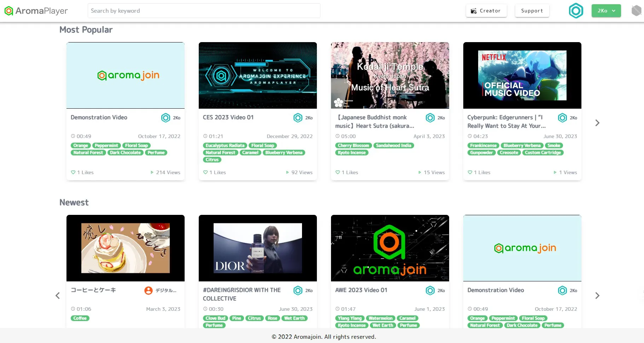Screen dimensions: 644x343
Task: Open 2Ko avatar on Heart Sutra card
Action: (x=430, y=118)
